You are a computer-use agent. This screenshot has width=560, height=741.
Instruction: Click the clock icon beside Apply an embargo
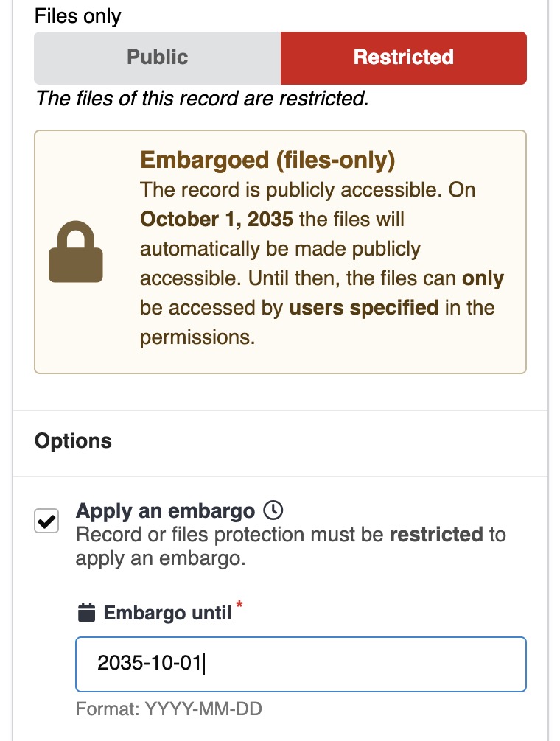point(273,510)
